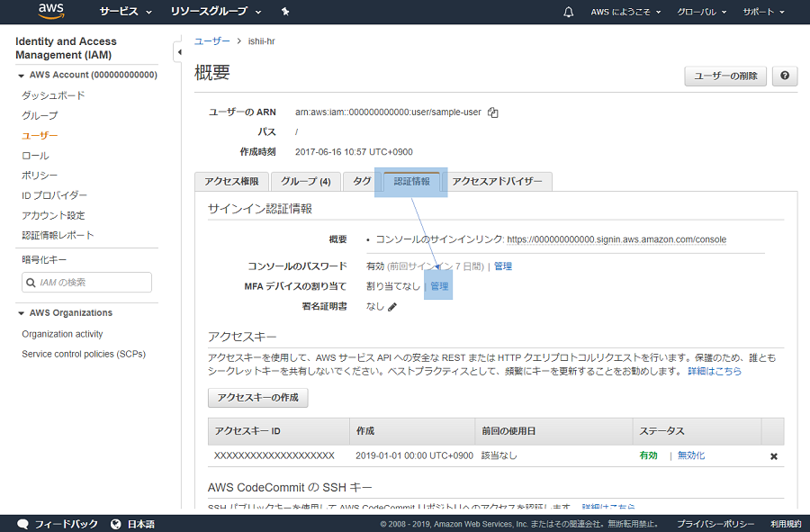Image resolution: width=810 pixels, height=532 pixels.
Task: Click the feedback speech bubble icon
Action: pos(22,524)
